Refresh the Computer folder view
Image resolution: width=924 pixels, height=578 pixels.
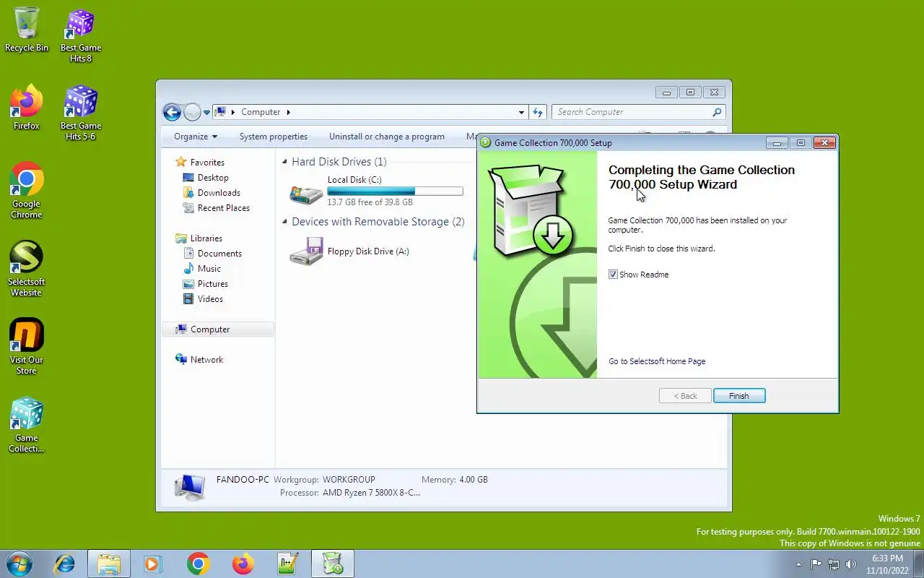point(537,112)
